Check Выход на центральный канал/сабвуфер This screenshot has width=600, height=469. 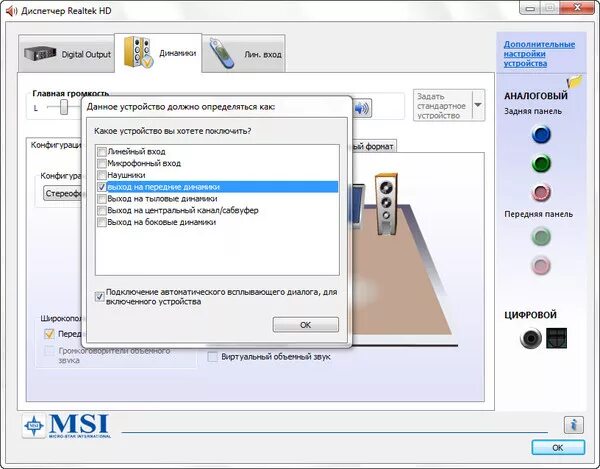coord(102,210)
